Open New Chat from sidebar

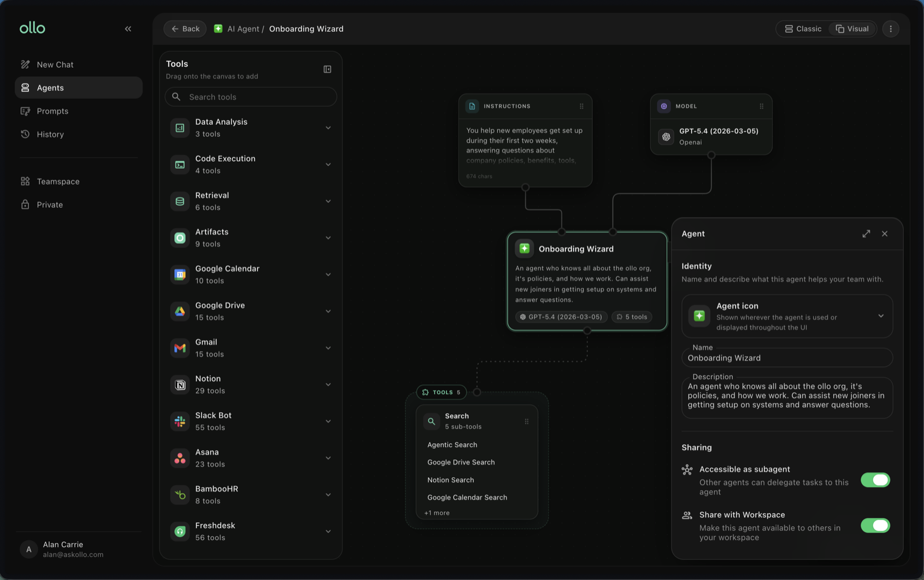tap(79, 65)
